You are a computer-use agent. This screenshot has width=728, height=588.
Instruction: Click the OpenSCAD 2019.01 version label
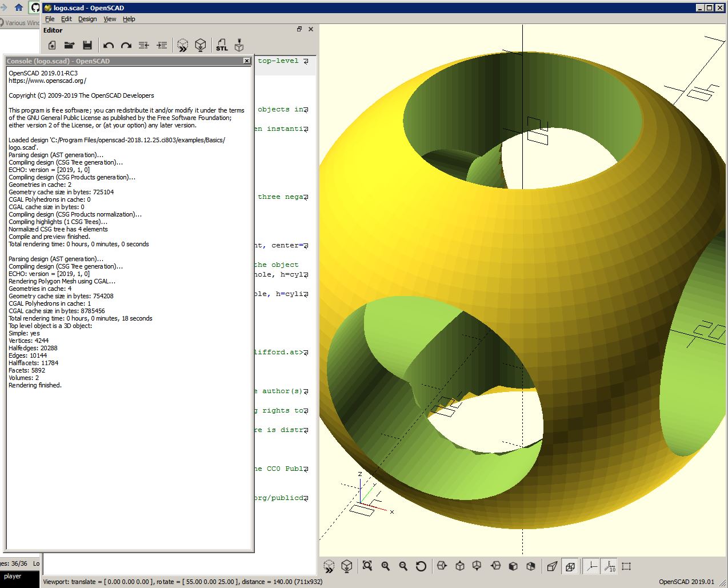(x=686, y=582)
